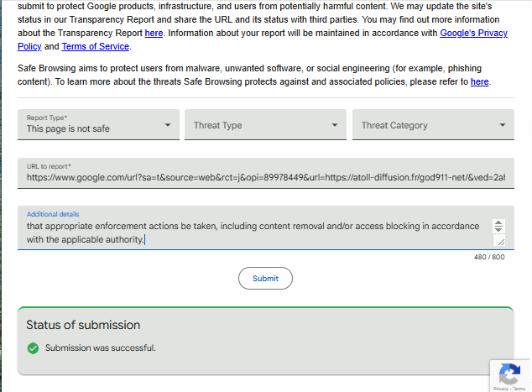Expand the Threat Category dropdown
This screenshot has width=532, height=392.
click(x=433, y=124)
